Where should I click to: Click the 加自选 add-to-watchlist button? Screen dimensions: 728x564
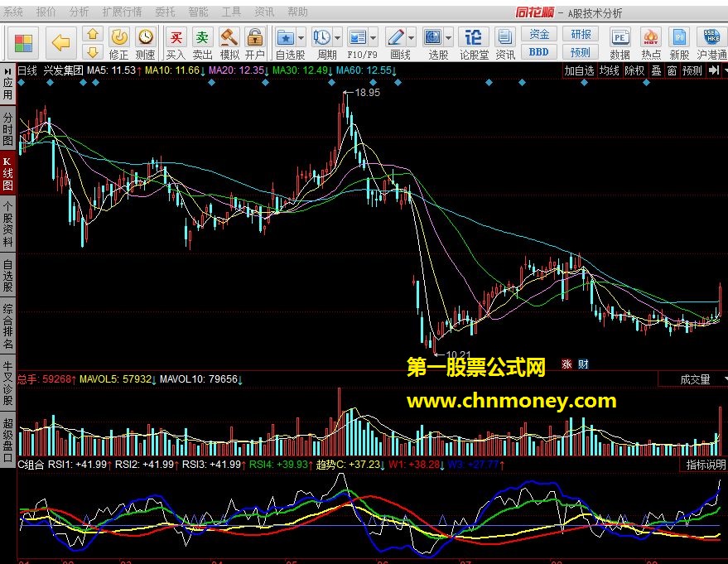click(579, 70)
